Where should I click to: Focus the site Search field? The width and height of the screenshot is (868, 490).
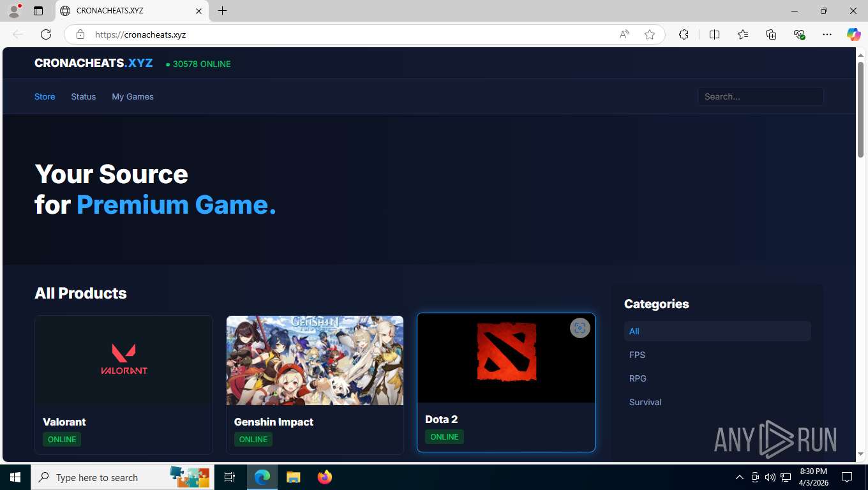(x=760, y=96)
